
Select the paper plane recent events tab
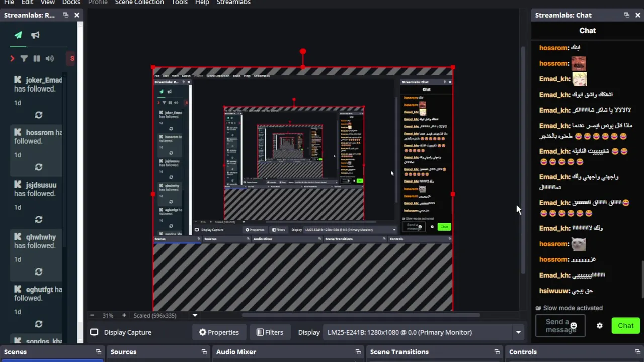(x=18, y=35)
